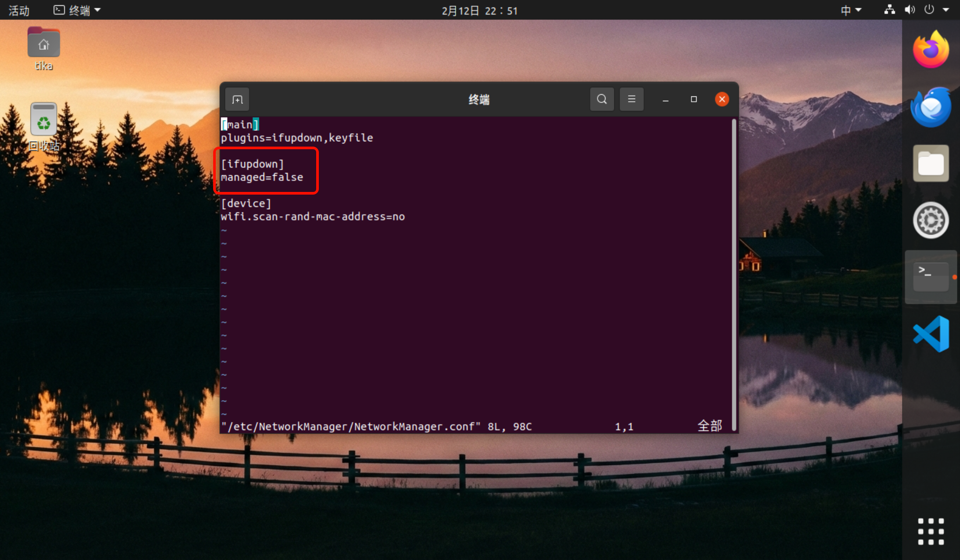The width and height of the screenshot is (960, 560).
Task: Open a new terminal tab
Action: [x=237, y=99]
